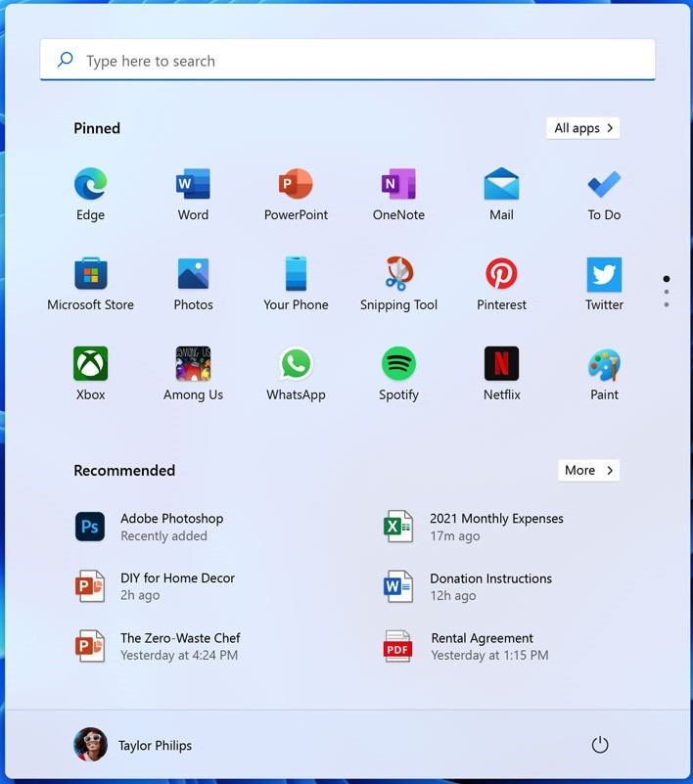Open the 2021 Monthly Expenses file name
693x784 pixels.
point(496,519)
